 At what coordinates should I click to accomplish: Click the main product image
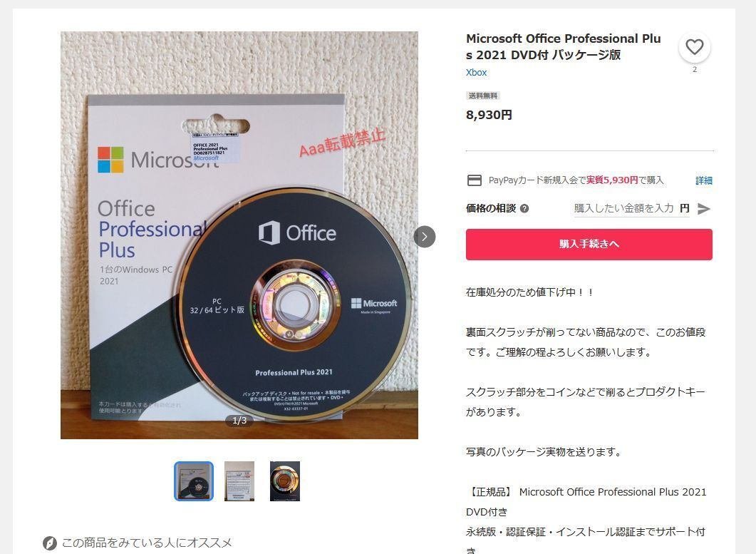pyautogui.click(x=239, y=235)
